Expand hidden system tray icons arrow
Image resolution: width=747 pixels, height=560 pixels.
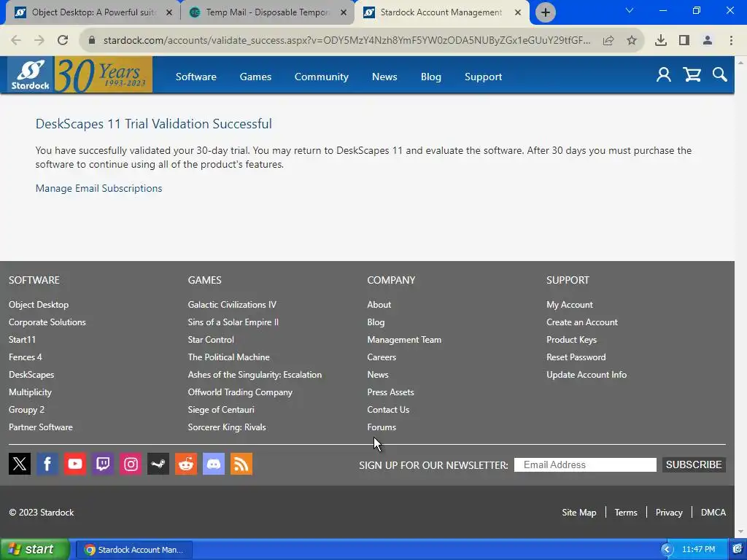667,550
